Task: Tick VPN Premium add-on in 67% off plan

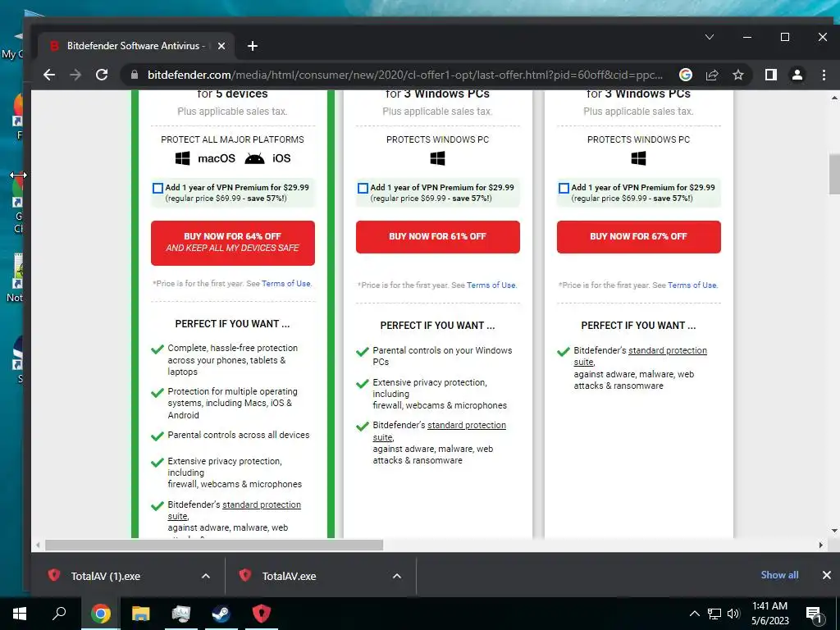Action: 564,188
